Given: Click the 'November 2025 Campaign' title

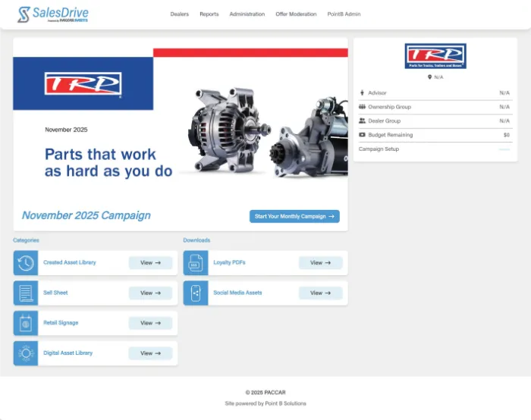Looking at the screenshot, I should (x=86, y=215).
